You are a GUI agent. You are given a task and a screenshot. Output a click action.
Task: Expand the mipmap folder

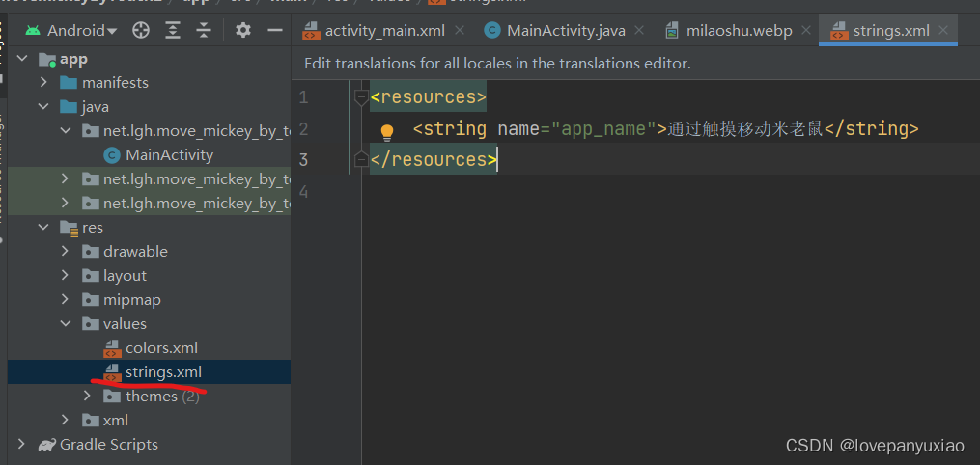(x=65, y=300)
